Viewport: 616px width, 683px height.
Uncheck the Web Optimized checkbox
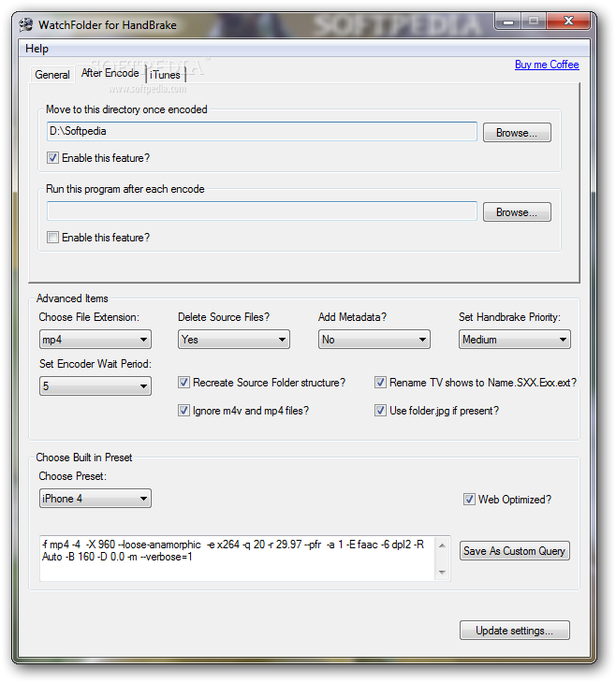[469, 500]
